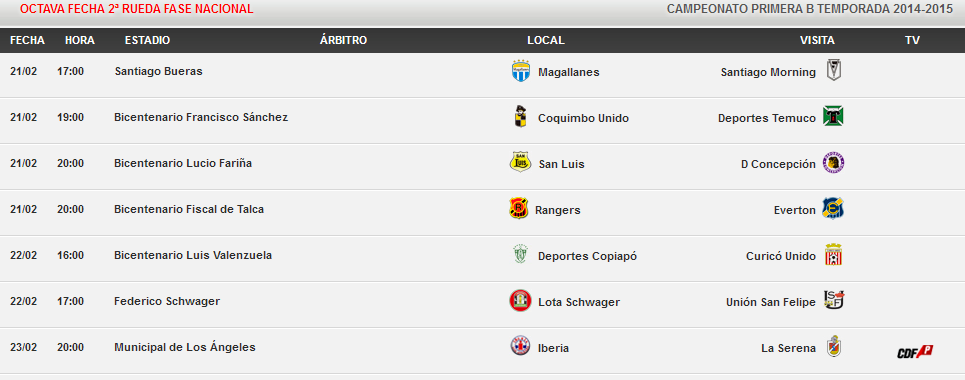The image size is (965, 380).
Task: Click the La Serena team crest
Action: pyautogui.click(x=834, y=346)
